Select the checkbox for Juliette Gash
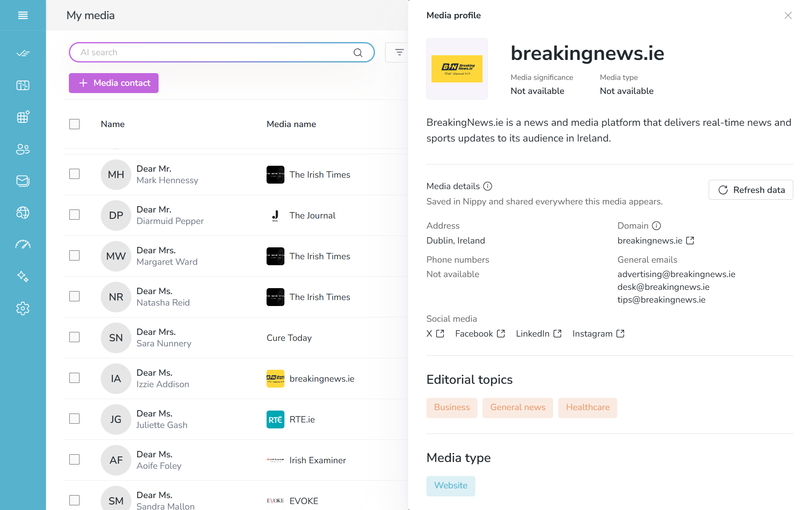This screenshot has width=812, height=510. coord(74,419)
